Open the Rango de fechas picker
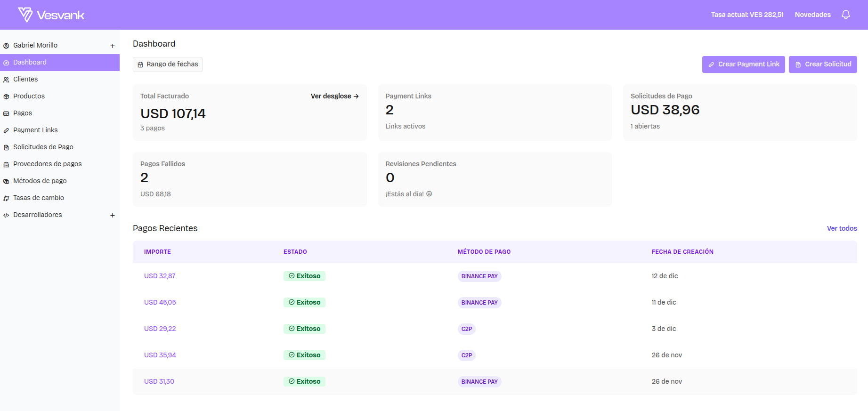868x411 pixels. tap(168, 64)
